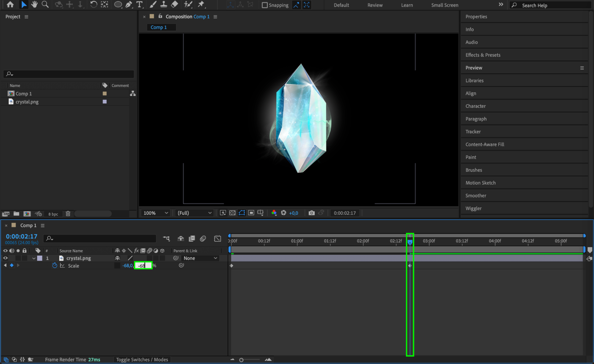This screenshot has height=364, width=594.
Task: Select the Selection arrow tool
Action: point(24,4)
